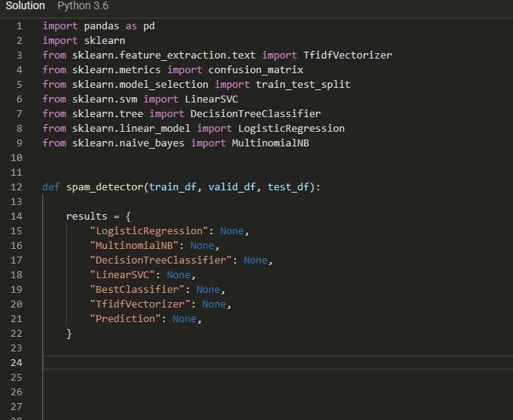The width and height of the screenshot is (513, 420).
Task: Click the 'spam_detector' function name
Action: pos(105,187)
